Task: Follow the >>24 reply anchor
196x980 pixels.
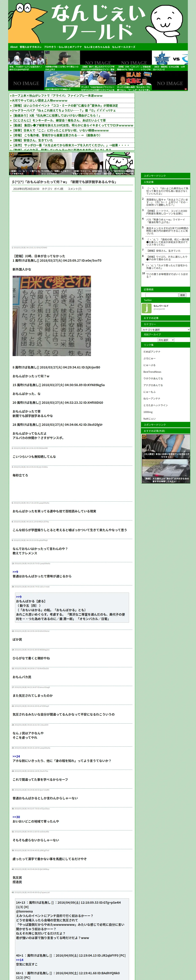Action: [16, 756]
